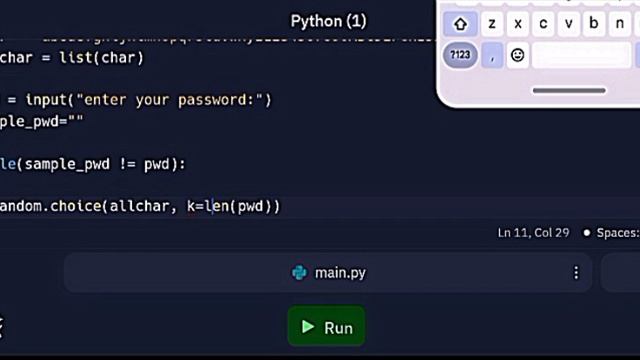Click the Ln 11, Col 29 status indicator
Viewport: 640px width, 360px height.
533,233
